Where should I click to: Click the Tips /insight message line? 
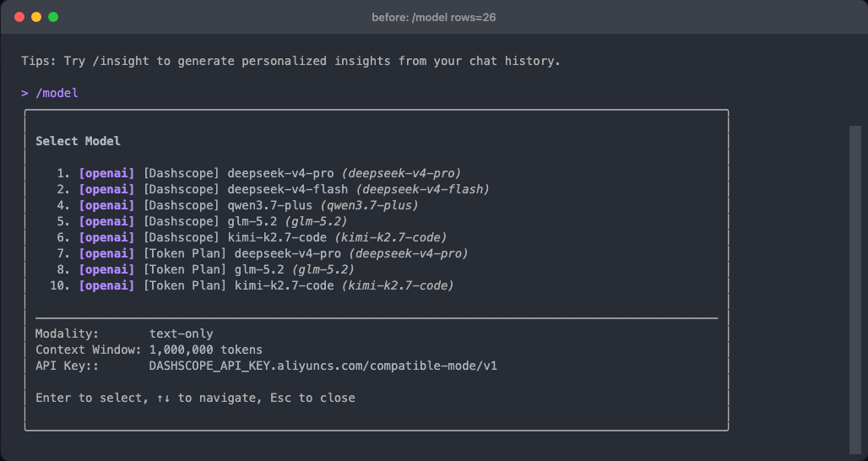pos(290,61)
